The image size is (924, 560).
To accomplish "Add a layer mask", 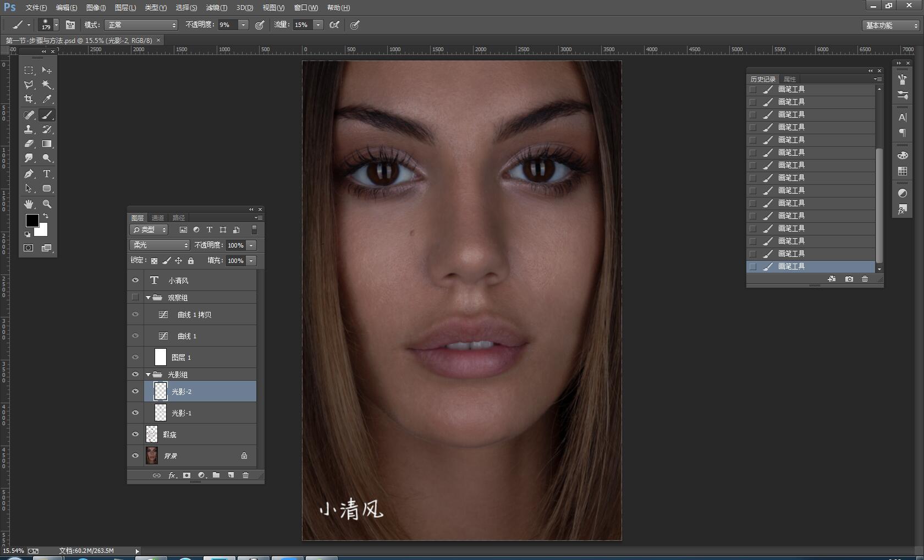I will [186, 475].
